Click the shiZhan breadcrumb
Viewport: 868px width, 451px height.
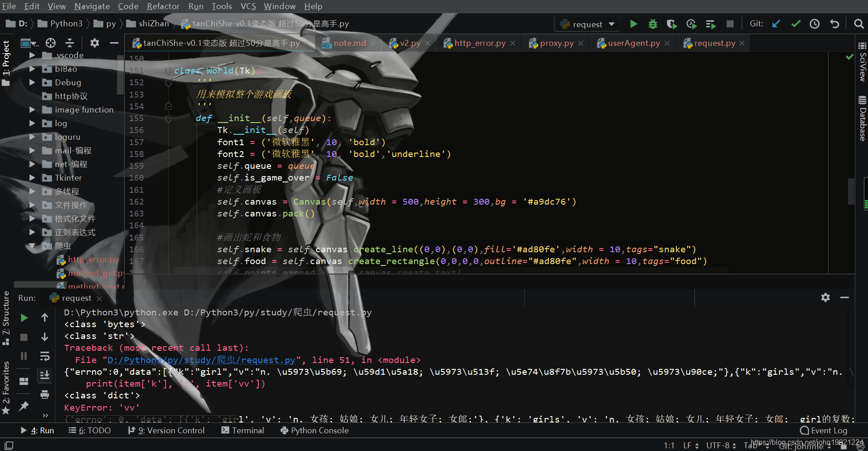[148, 24]
